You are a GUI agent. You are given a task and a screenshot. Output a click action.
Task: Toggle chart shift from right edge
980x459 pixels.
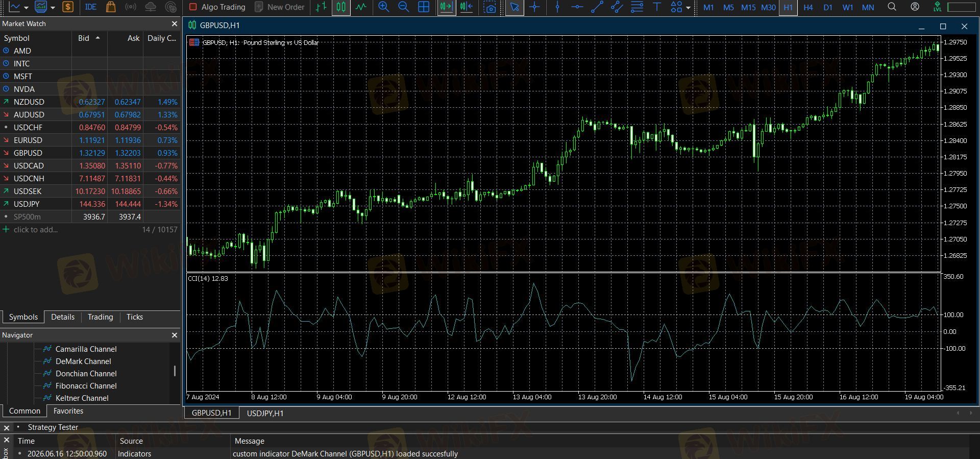(466, 7)
